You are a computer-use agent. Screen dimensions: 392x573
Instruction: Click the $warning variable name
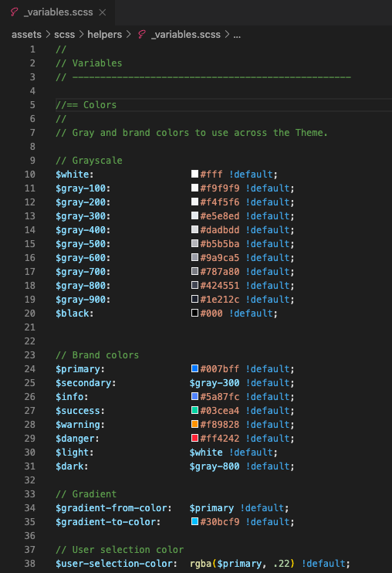point(78,424)
